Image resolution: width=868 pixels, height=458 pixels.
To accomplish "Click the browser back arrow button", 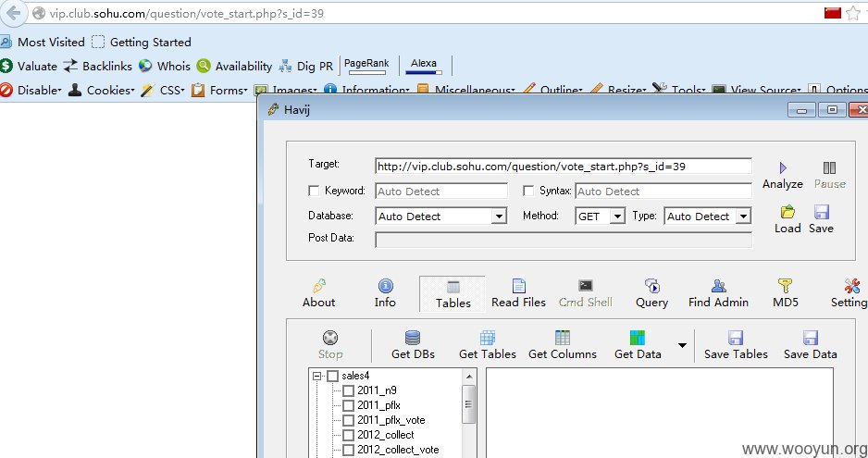I will click(x=13, y=13).
